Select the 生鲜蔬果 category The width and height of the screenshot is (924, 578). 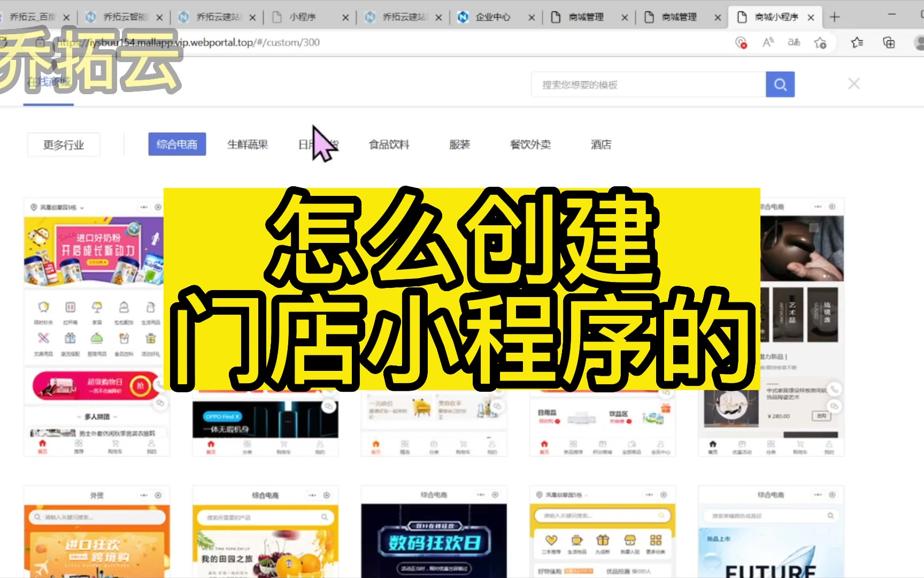[x=248, y=144]
